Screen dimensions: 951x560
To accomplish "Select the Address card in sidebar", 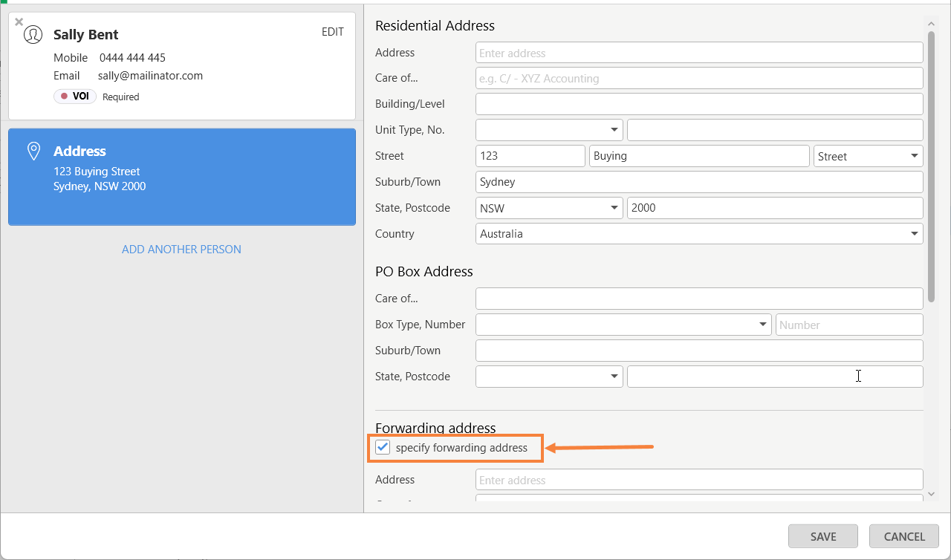I will pyautogui.click(x=182, y=177).
